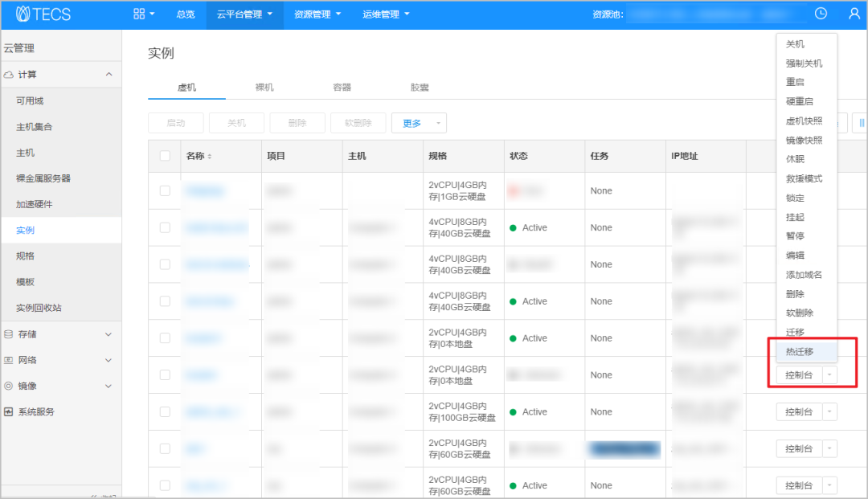
Task: Click the network icon beside 网络
Action: click(x=9, y=360)
